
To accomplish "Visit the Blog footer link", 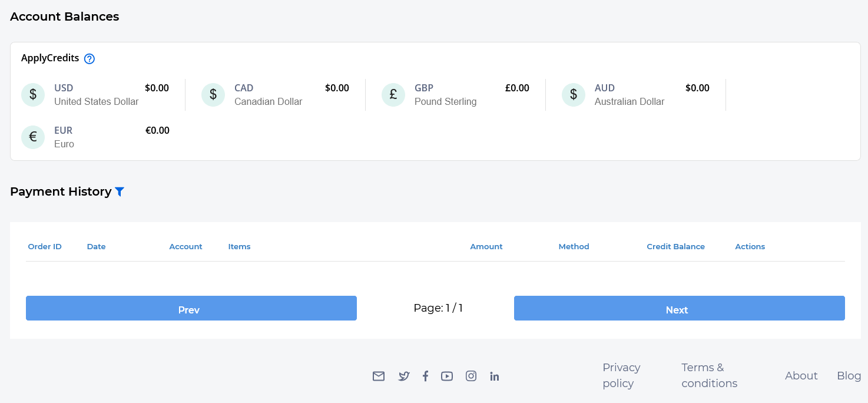I will click(849, 375).
